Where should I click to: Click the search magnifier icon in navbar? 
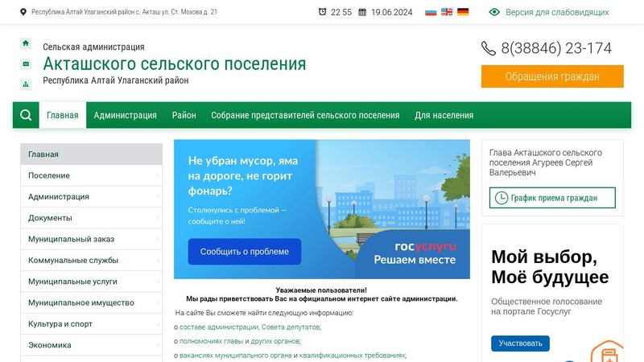point(26,115)
